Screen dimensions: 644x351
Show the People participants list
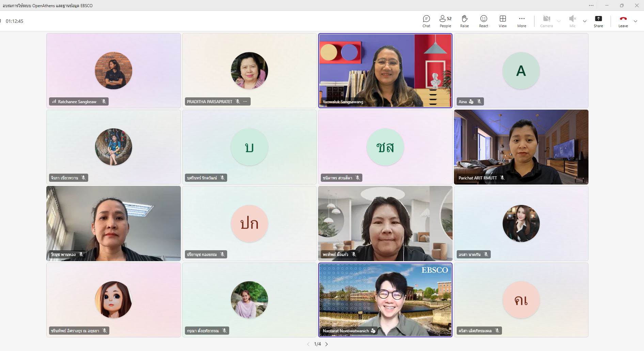445,21
